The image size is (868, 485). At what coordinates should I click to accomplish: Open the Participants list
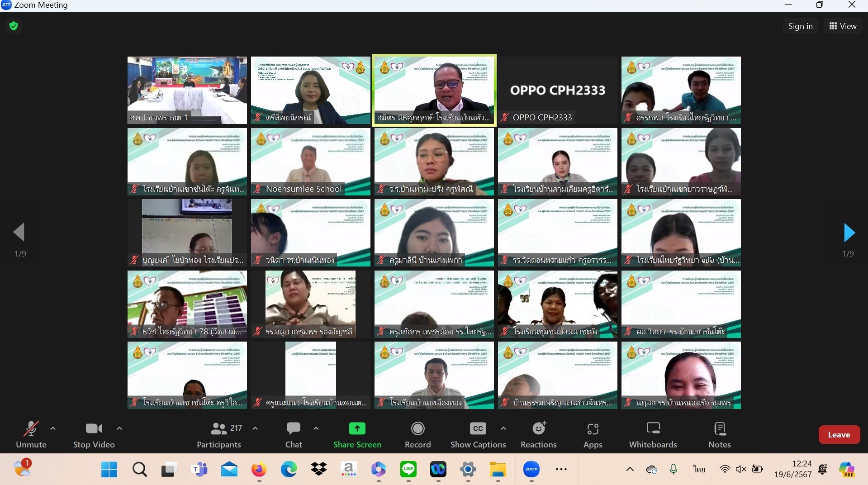219,434
